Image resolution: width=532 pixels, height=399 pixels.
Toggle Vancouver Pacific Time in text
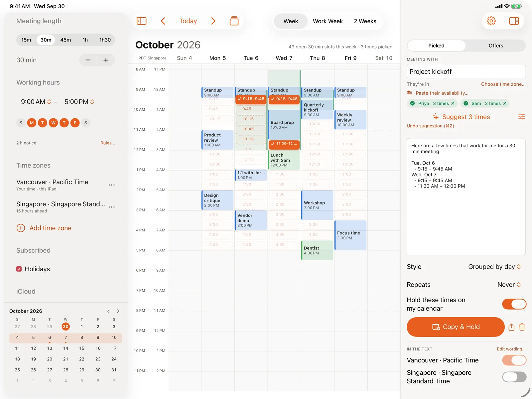pos(514,360)
